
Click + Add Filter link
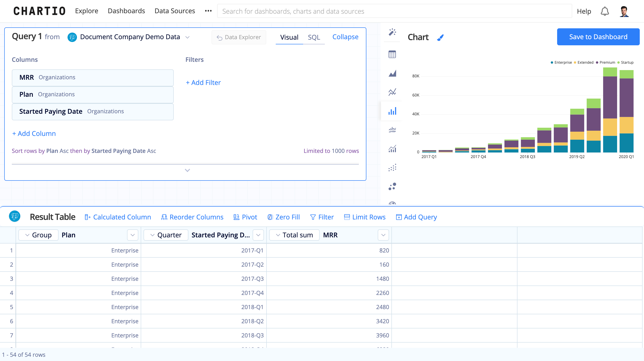tap(203, 83)
